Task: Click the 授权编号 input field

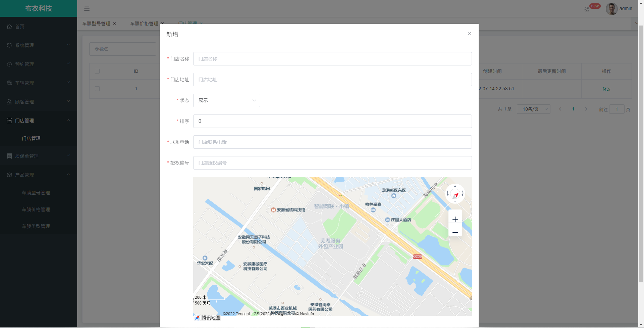Action: [332, 163]
